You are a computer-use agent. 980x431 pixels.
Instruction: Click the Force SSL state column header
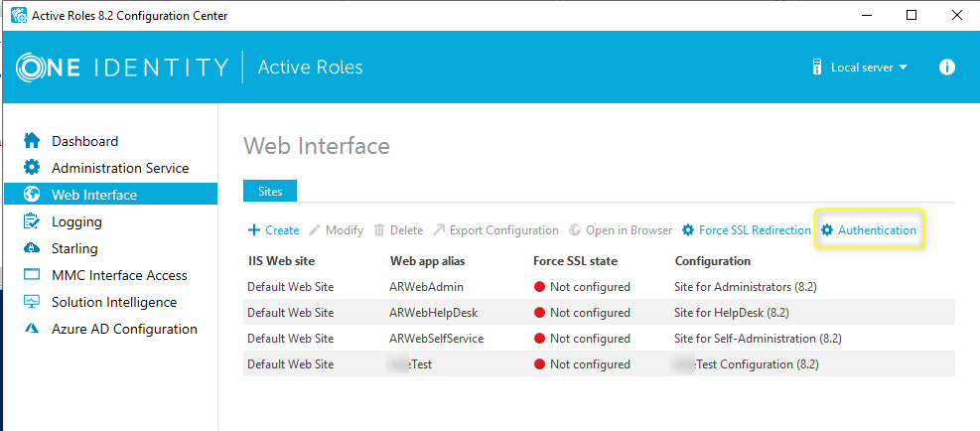click(573, 261)
